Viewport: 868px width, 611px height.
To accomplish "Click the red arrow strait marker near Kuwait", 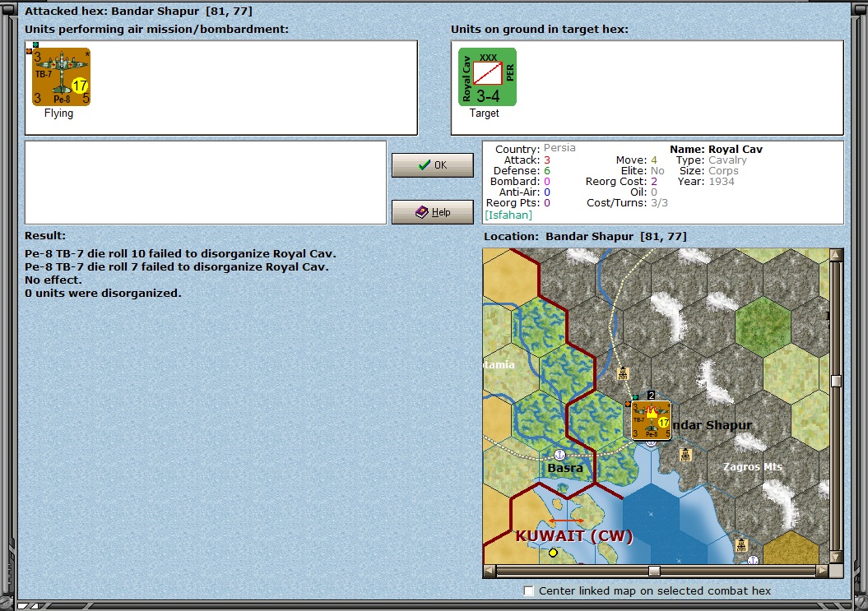I will pos(566,521).
